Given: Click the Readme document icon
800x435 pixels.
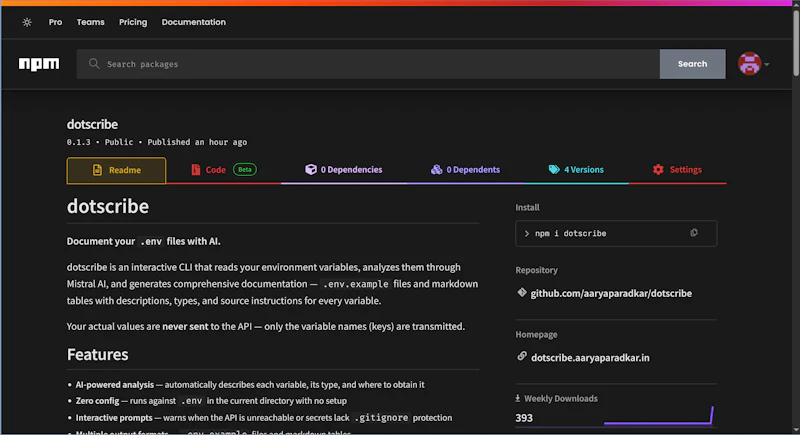Looking at the screenshot, I should point(97,170).
